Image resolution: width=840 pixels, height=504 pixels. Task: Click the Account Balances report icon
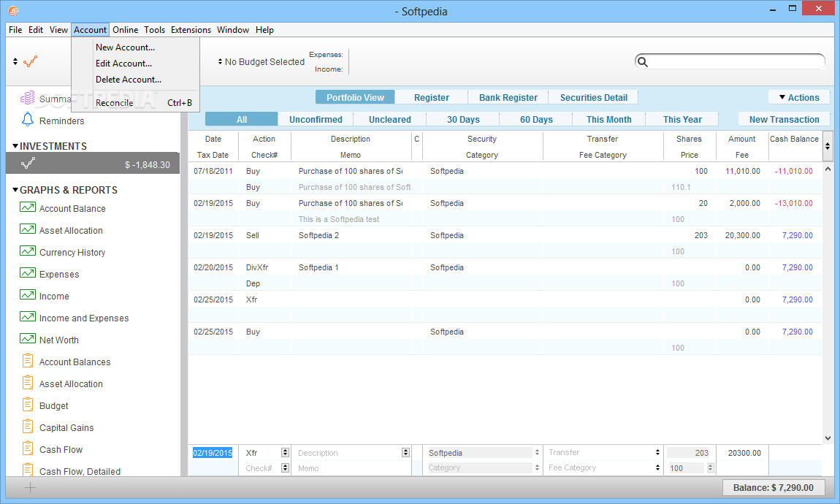coord(28,361)
